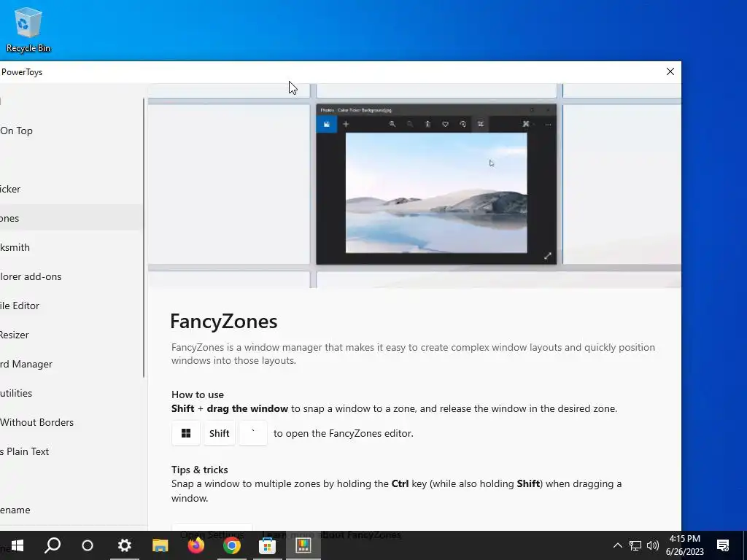Open Paste as Plain Text sidebar item

click(71, 451)
